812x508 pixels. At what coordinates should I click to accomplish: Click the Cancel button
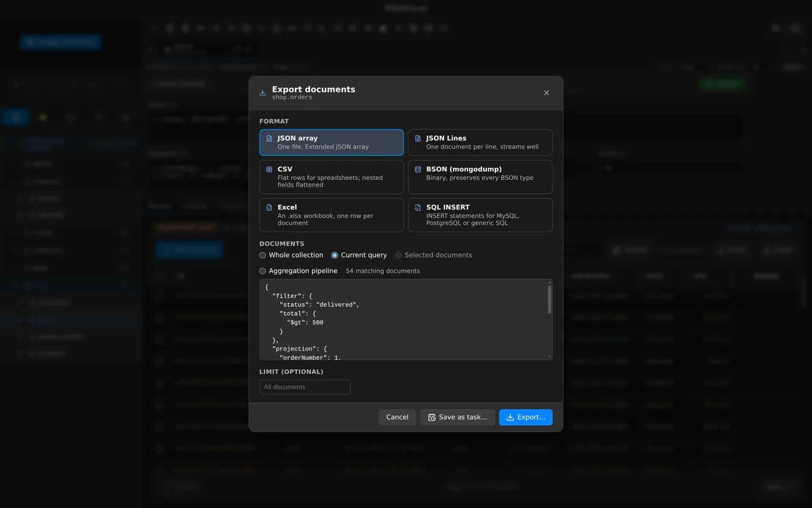(397, 417)
